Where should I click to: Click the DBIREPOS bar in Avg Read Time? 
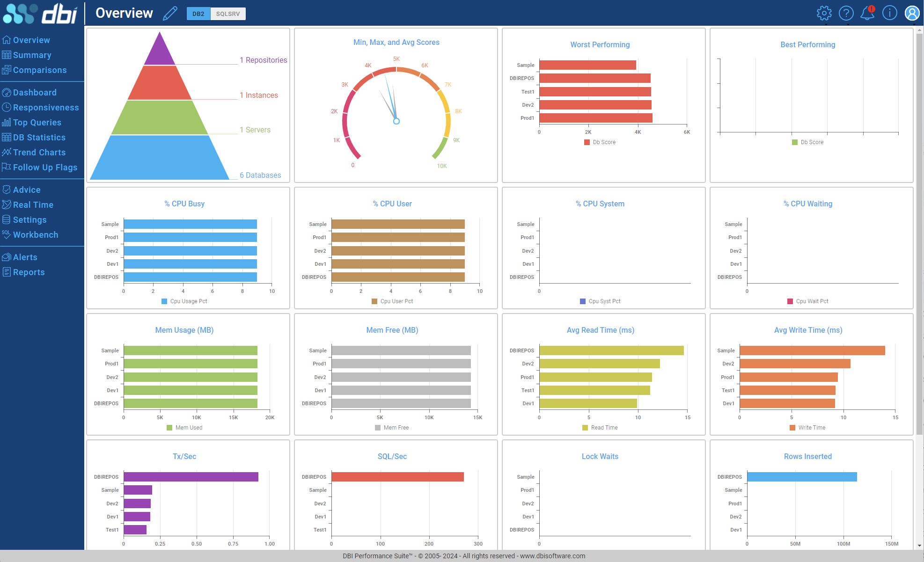click(612, 350)
